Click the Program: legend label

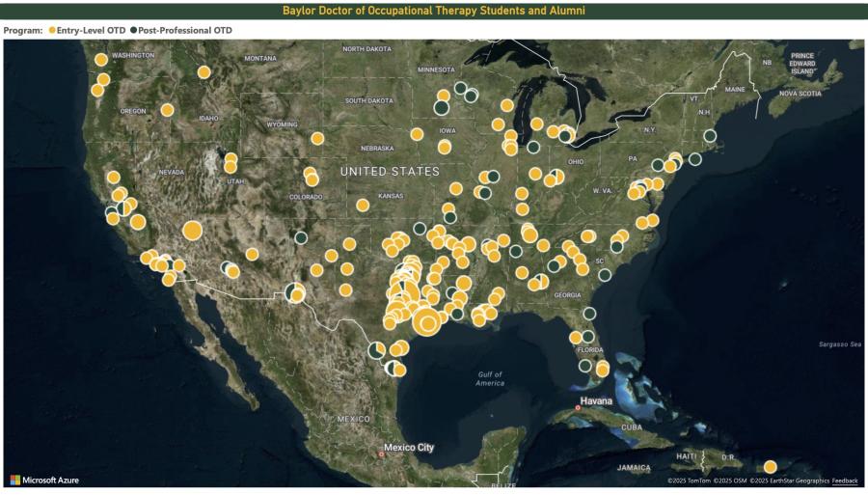(x=23, y=31)
